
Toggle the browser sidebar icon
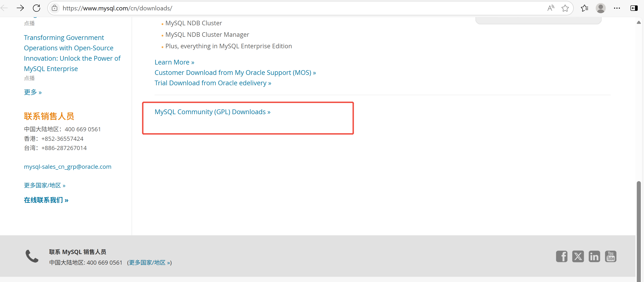(x=634, y=8)
